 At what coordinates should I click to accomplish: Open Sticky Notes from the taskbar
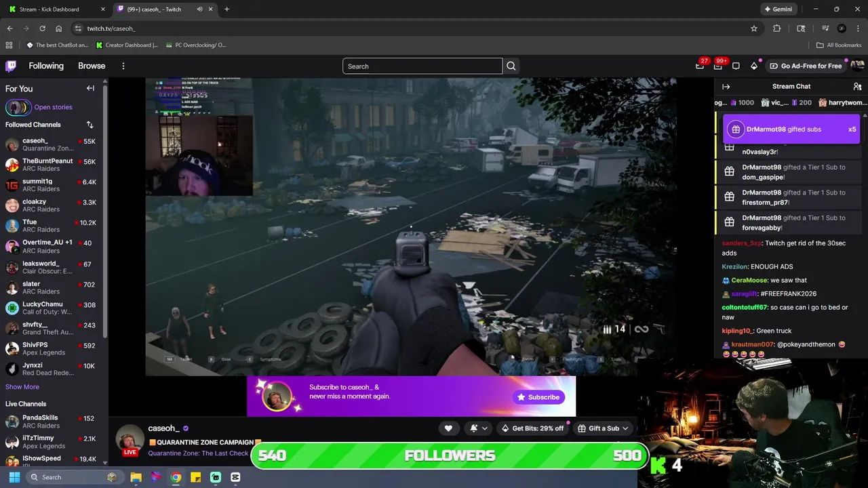[x=195, y=477]
